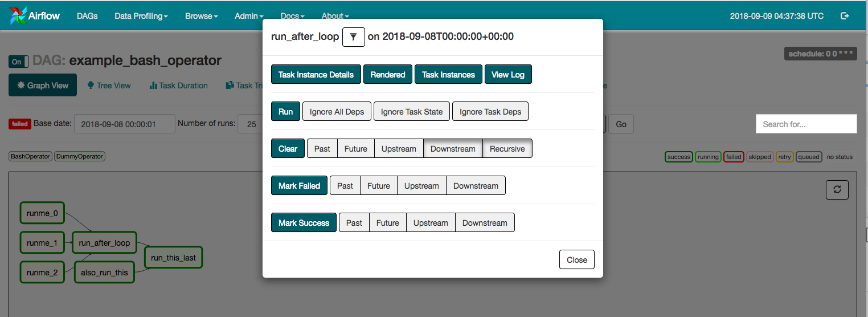Open the Task Duration tab
Image resolution: width=868 pixels, height=317 pixels.
[x=178, y=86]
